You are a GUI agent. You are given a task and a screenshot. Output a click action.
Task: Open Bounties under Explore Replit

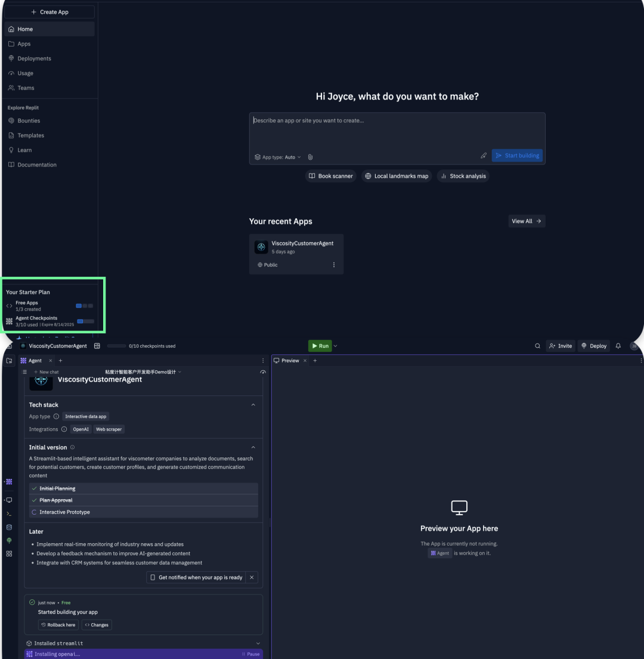pyautogui.click(x=49, y=120)
